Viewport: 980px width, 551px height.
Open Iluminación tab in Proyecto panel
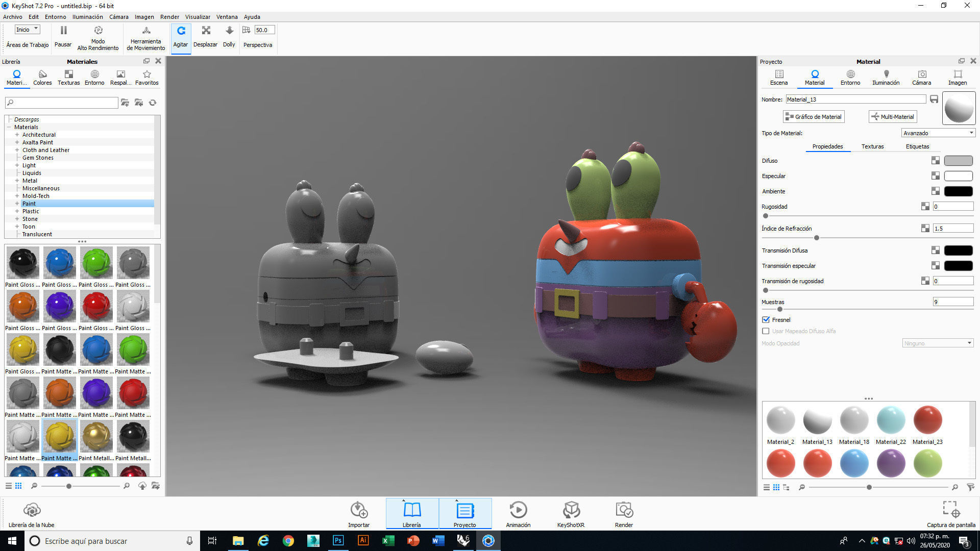pos(886,78)
